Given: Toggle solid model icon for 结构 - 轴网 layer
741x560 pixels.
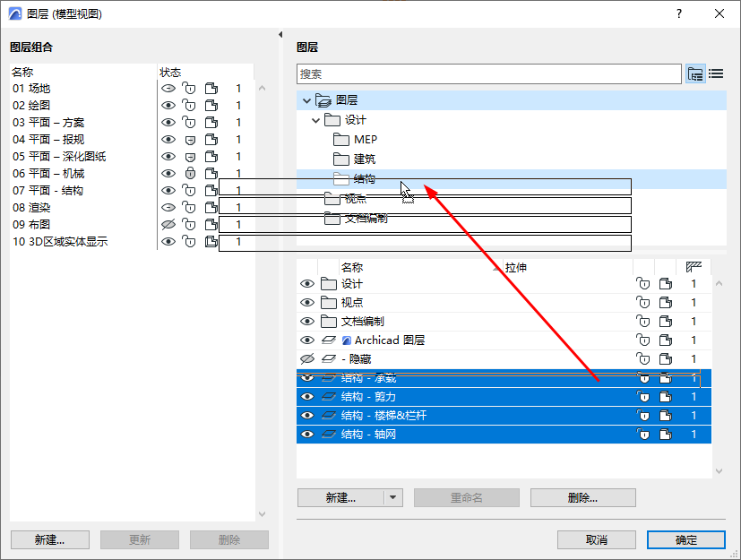Looking at the screenshot, I should (666, 435).
